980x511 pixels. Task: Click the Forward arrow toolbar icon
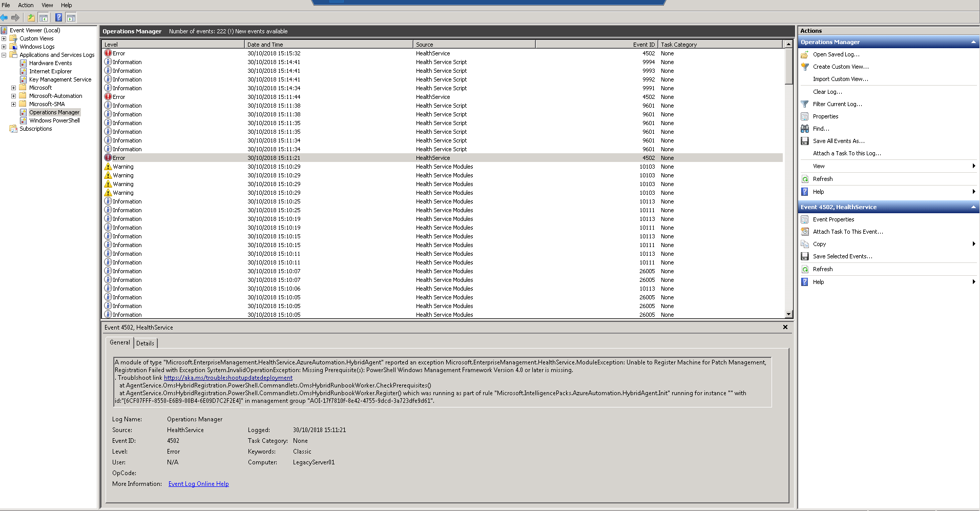pos(15,17)
